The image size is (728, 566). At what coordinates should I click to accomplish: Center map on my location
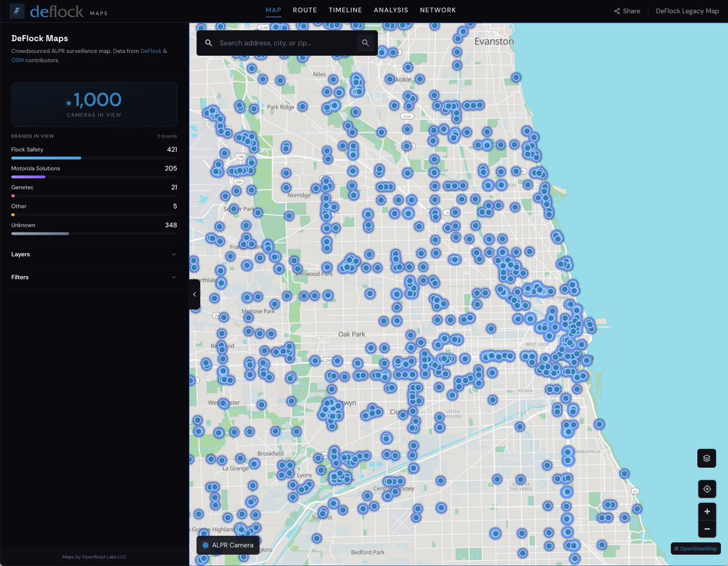[x=707, y=489]
